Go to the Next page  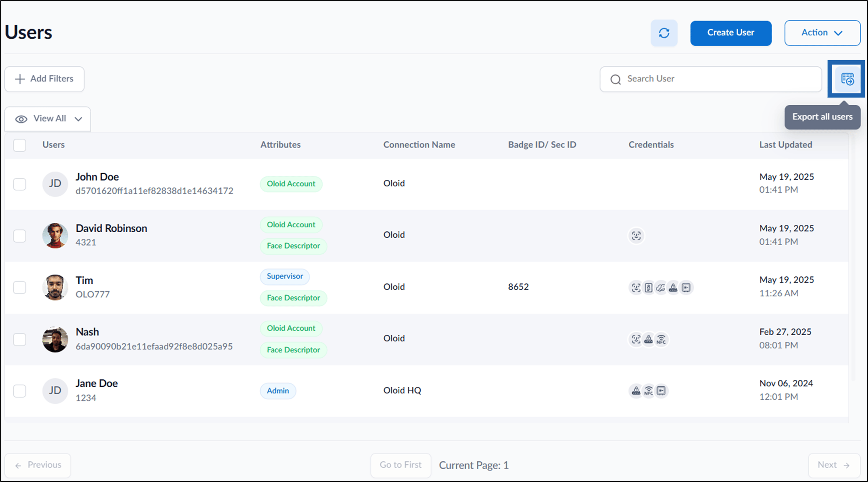(x=834, y=465)
